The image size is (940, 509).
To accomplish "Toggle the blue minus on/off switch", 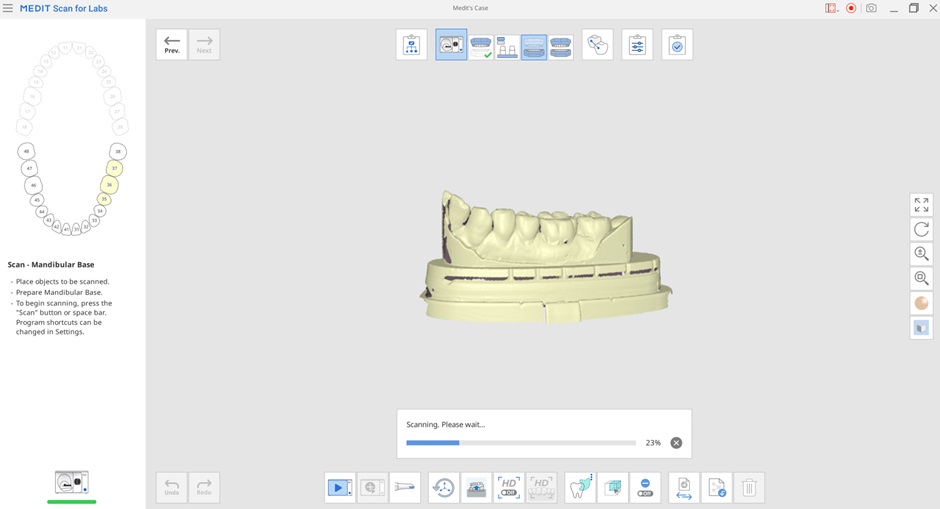I will [645, 488].
